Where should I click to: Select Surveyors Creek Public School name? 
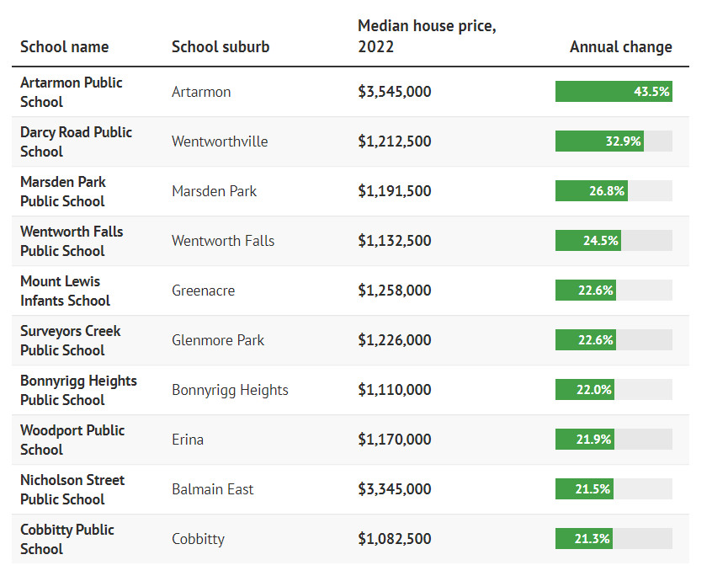click(x=70, y=340)
